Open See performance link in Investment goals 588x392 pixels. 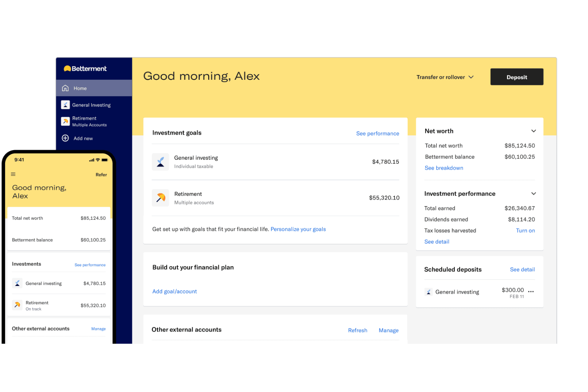[377, 133]
